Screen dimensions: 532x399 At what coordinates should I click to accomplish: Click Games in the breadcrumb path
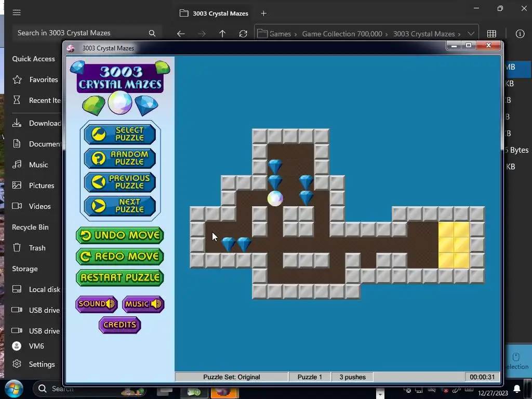pyautogui.click(x=280, y=34)
